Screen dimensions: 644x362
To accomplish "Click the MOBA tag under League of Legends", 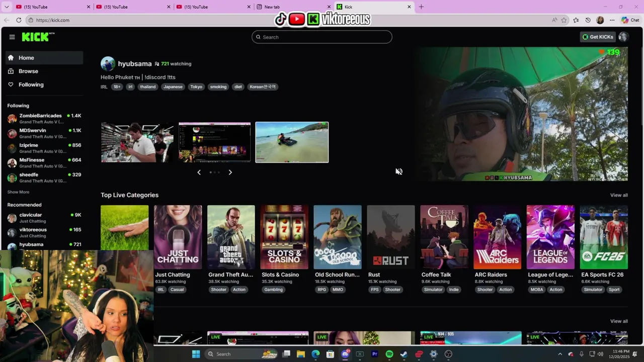I will pyautogui.click(x=537, y=290).
